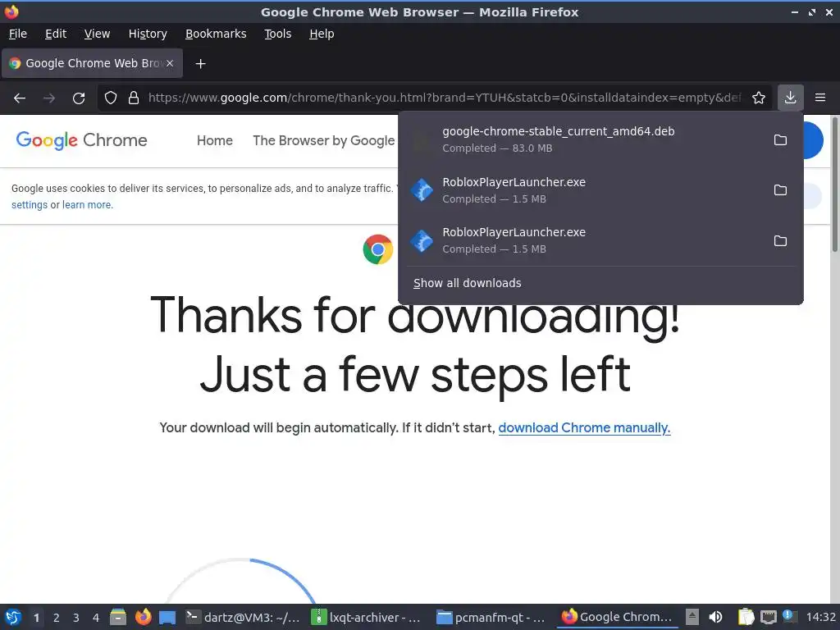Show second RobloxPlayerLauncher.exe in folder

(x=780, y=240)
